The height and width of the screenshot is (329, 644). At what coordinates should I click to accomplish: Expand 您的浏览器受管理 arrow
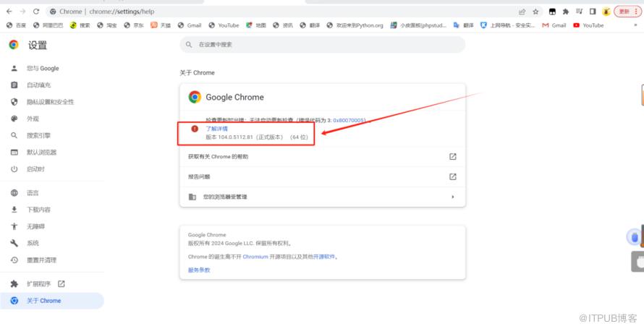(452, 197)
